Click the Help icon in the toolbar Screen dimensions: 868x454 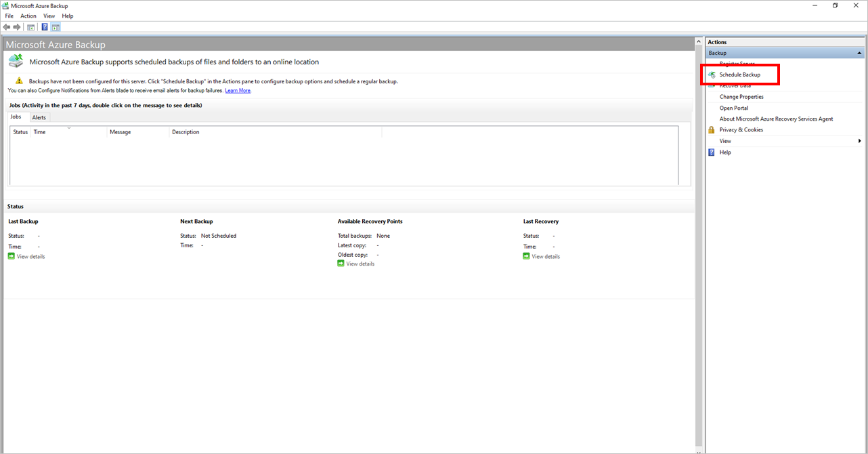click(44, 26)
